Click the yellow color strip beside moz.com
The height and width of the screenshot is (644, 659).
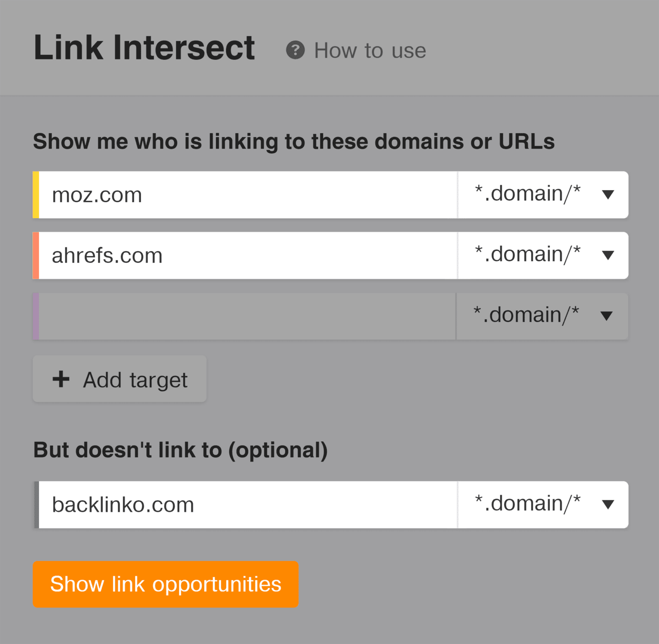[x=35, y=195]
